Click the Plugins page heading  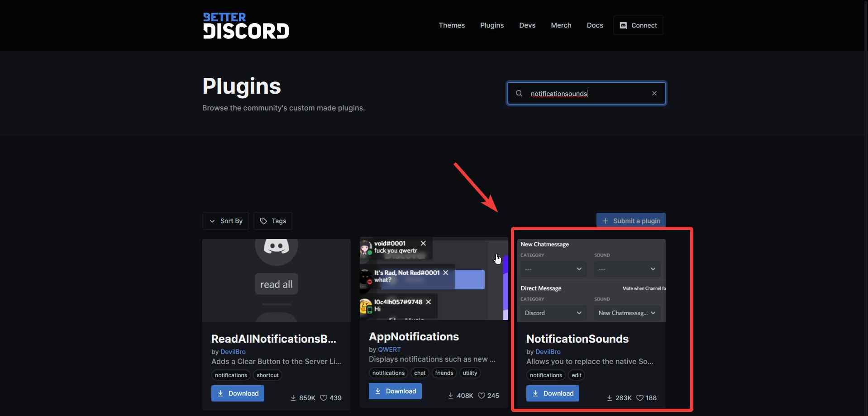click(242, 86)
